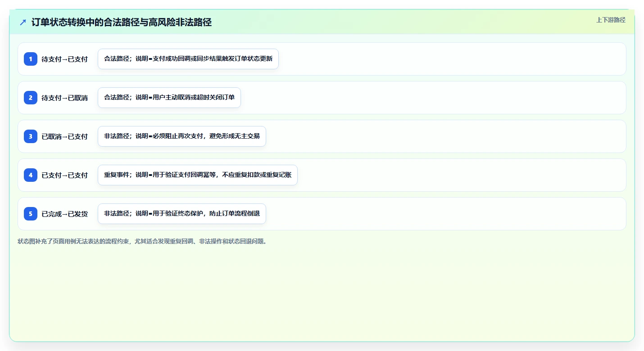Click the number 2 badge
Viewport: 644px width, 351px height.
pos(31,98)
